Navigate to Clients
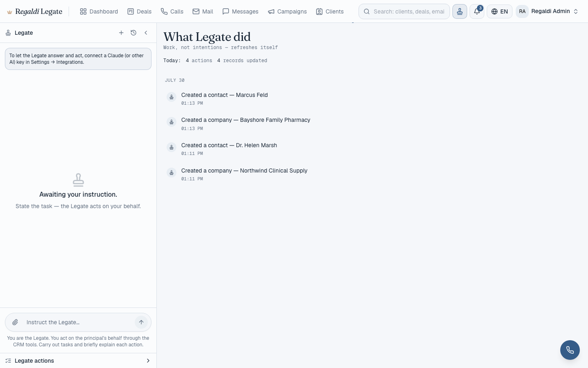588x368 pixels. click(330, 11)
